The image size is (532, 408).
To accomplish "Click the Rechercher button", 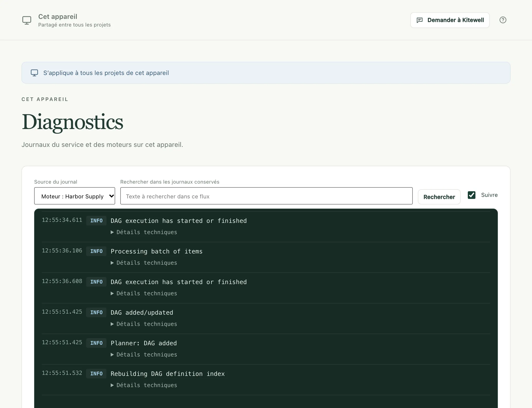I will 439,197.
